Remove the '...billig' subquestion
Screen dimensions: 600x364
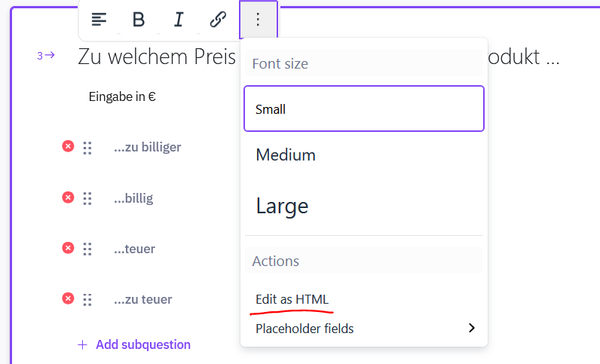click(x=68, y=197)
